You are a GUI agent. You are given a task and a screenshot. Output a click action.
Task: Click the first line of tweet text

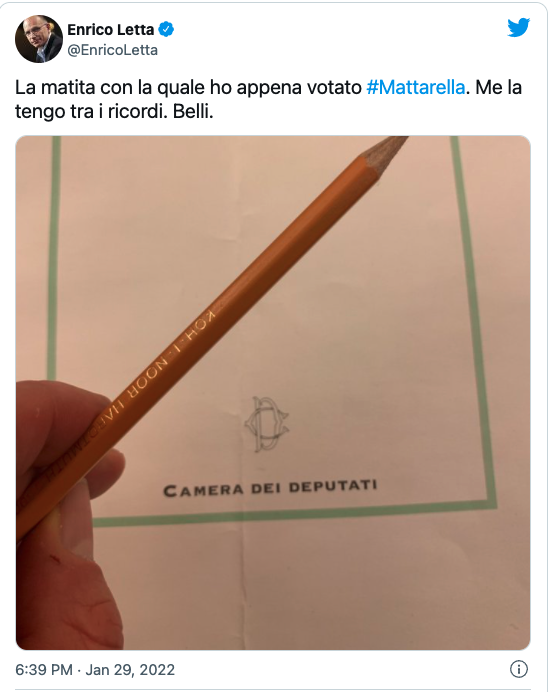268,87
